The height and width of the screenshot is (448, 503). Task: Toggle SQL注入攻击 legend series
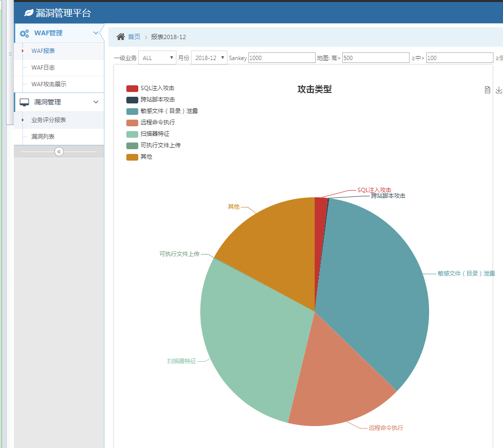(150, 88)
